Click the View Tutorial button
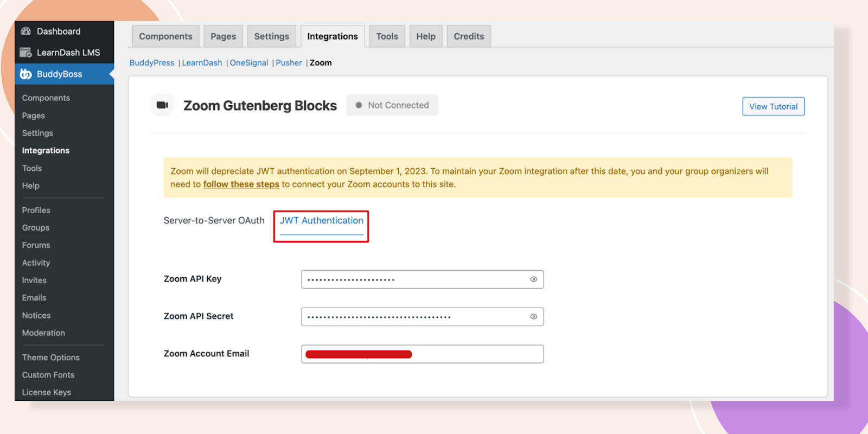868x434 pixels. pyautogui.click(x=773, y=106)
